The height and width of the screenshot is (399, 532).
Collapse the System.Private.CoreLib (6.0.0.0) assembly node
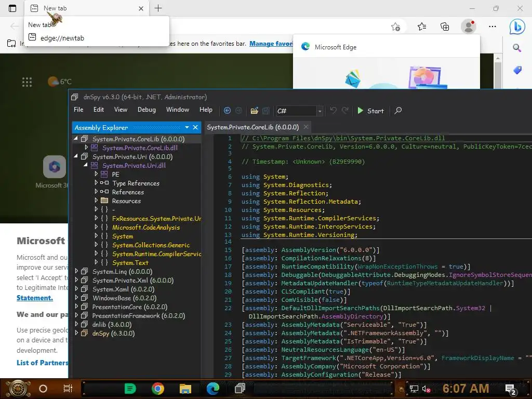coord(76,138)
